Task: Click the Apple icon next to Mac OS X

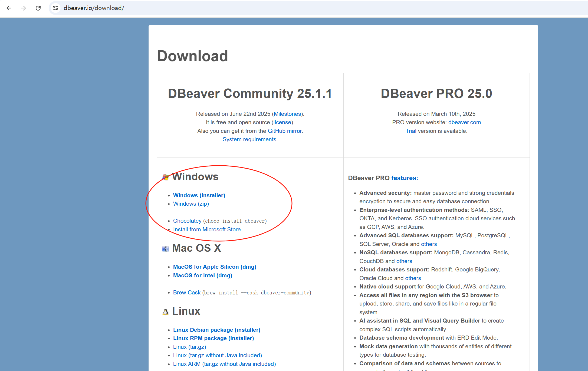Action: tap(165, 248)
